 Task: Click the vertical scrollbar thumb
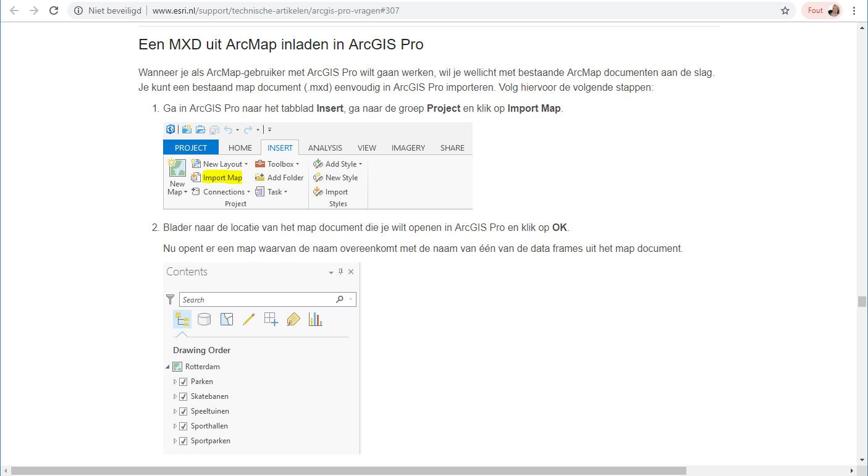point(862,301)
